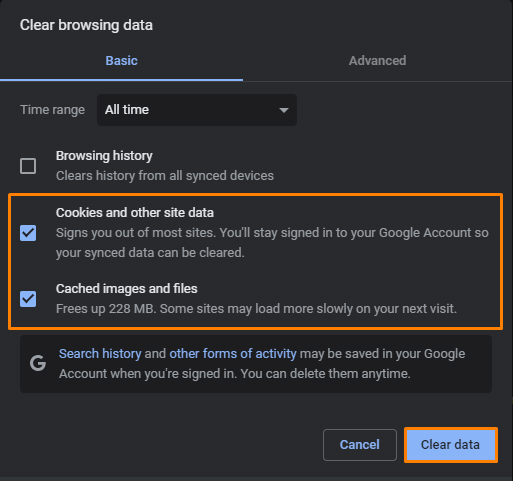513x481 pixels.
Task: Click the Cookies and other site data label
Action: click(x=135, y=213)
